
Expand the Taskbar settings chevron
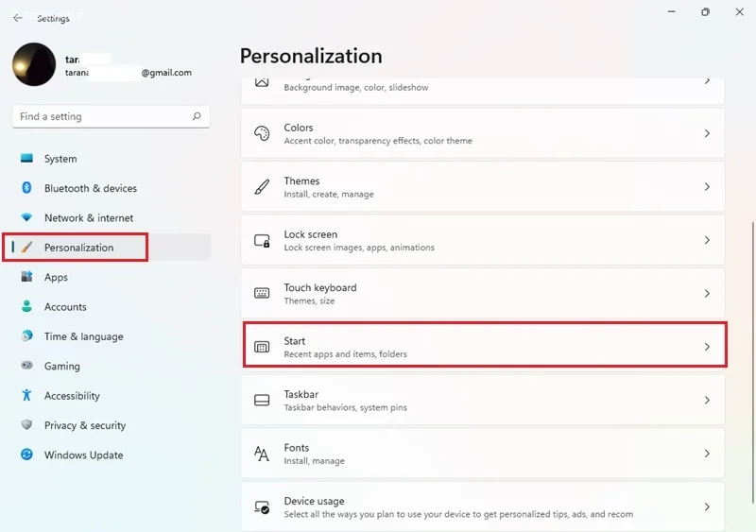pos(706,401)
